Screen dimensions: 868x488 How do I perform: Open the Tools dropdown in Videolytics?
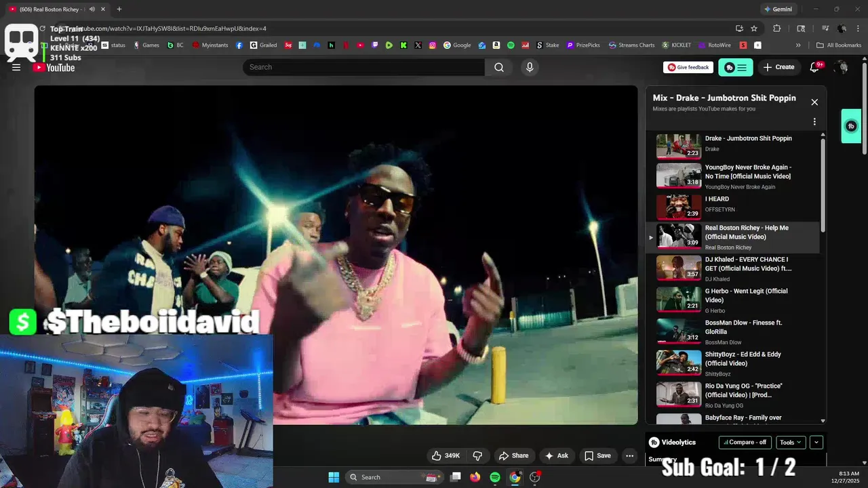point(791,442)
